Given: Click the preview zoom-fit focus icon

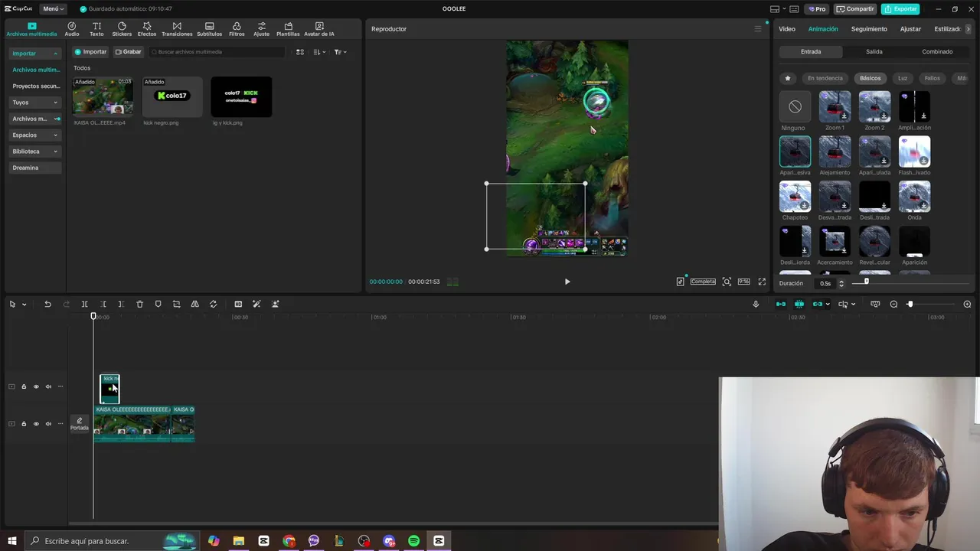Looking at the screenshot, I should coord(727,282).
